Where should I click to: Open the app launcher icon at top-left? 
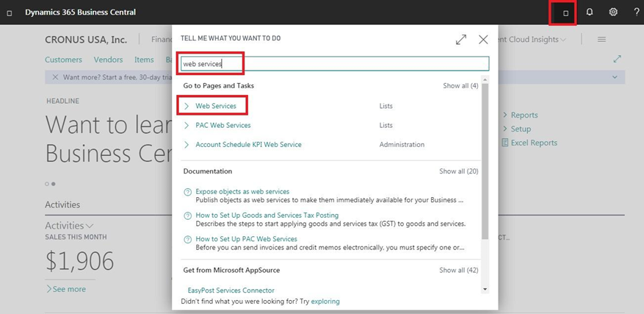[10, 13]
